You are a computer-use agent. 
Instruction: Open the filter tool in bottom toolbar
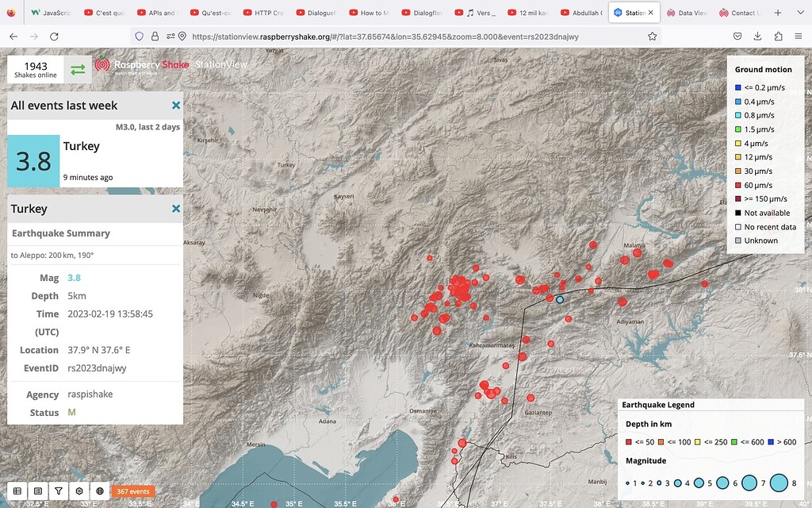click(x=59, y=491)
